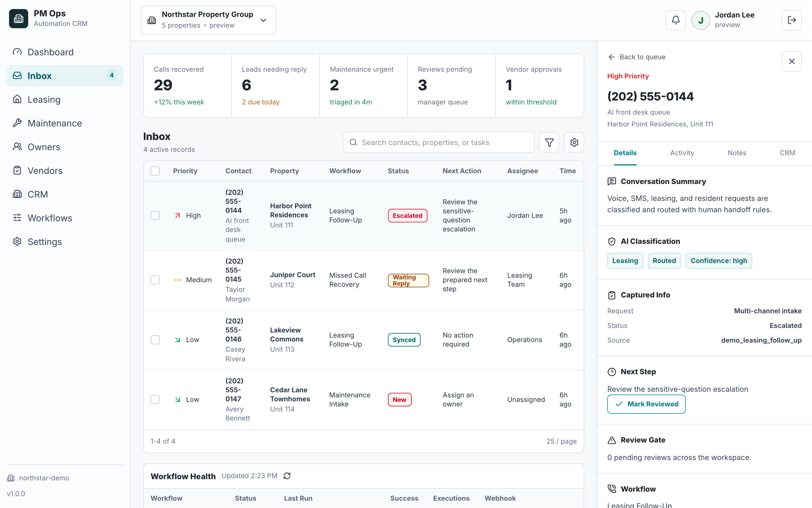Click Back to queue link

[x=637, y=57]
